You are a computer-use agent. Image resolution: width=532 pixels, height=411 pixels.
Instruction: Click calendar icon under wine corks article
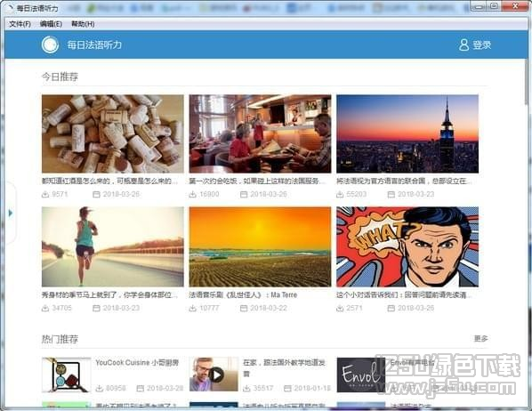[96, 195]
